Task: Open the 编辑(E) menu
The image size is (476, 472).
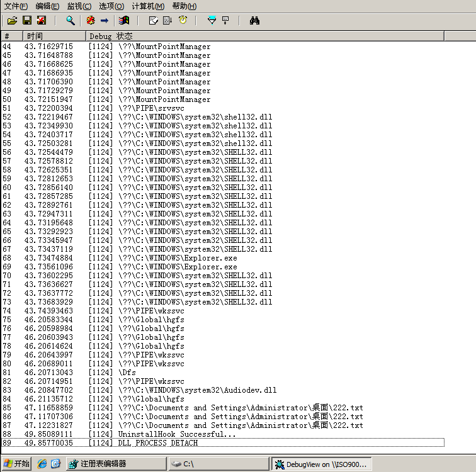Action: 47,6
